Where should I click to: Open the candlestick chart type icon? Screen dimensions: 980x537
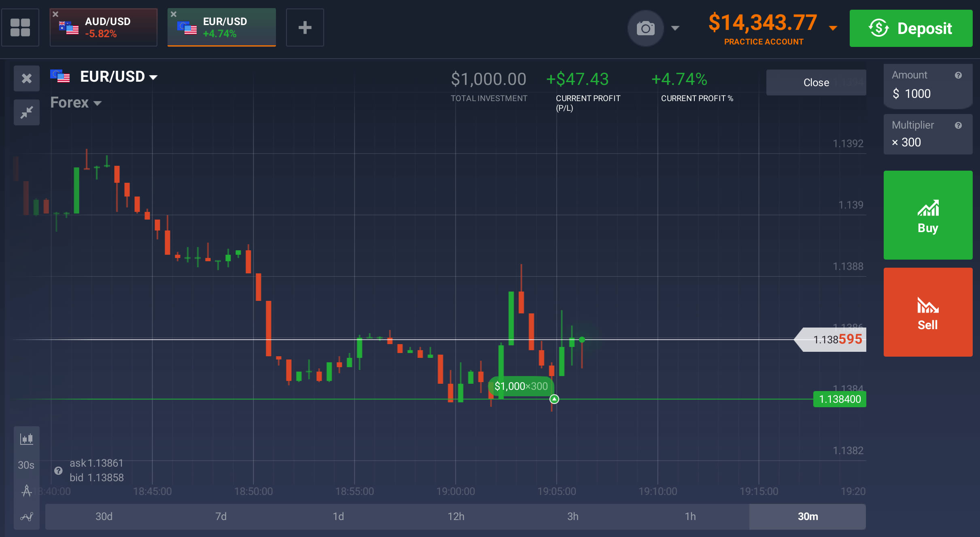[27, 439]
